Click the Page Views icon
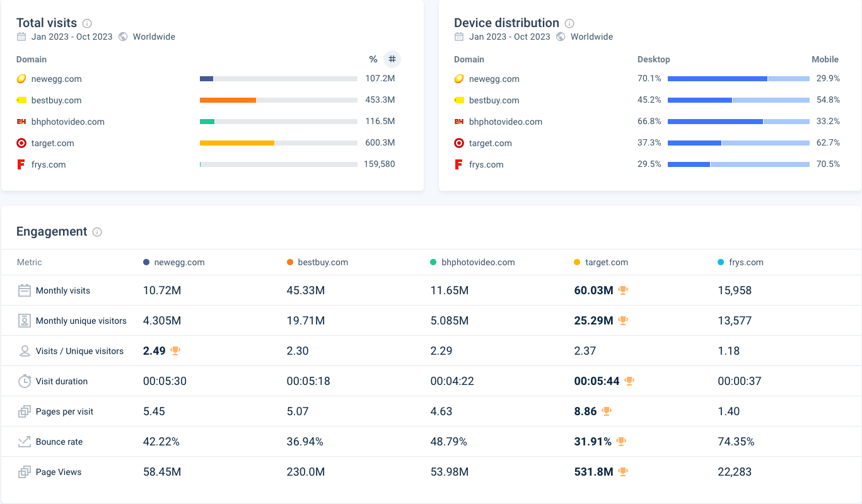 click(24, 472)
